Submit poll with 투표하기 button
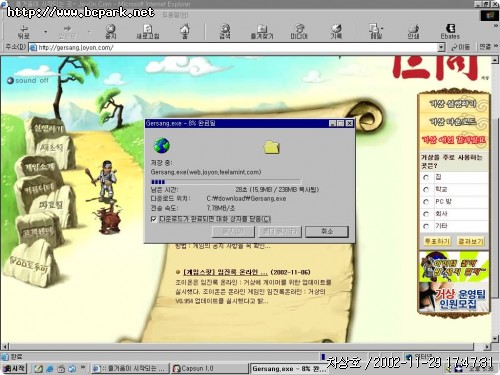The image size is (500, 375). click(x=437, y=241)
